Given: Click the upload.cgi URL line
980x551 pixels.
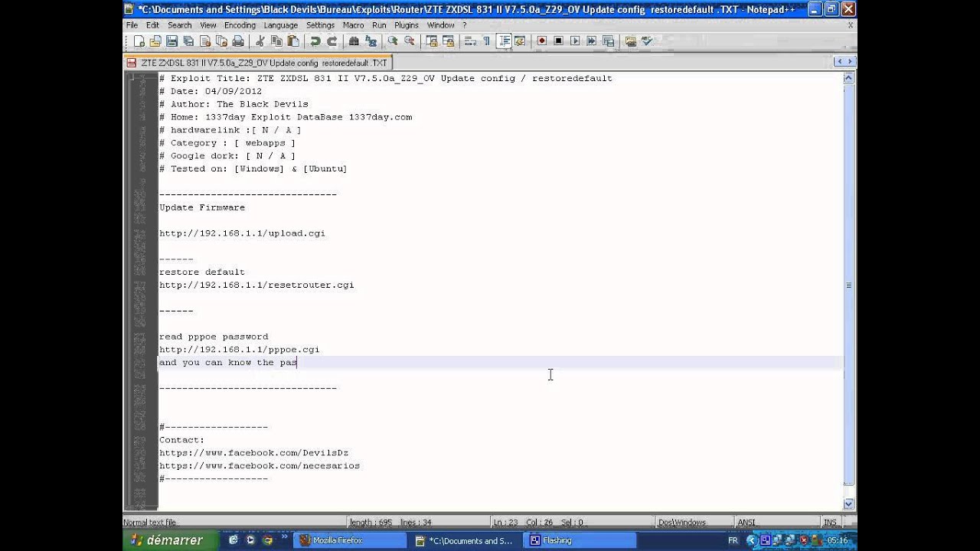Looking at the screenshot, I should click(x=242, y=233).
